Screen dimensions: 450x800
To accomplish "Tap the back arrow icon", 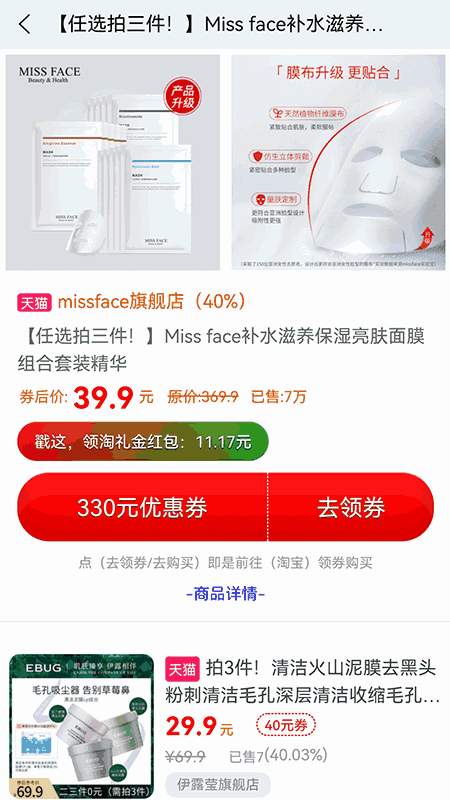I will tap(24, 24).
